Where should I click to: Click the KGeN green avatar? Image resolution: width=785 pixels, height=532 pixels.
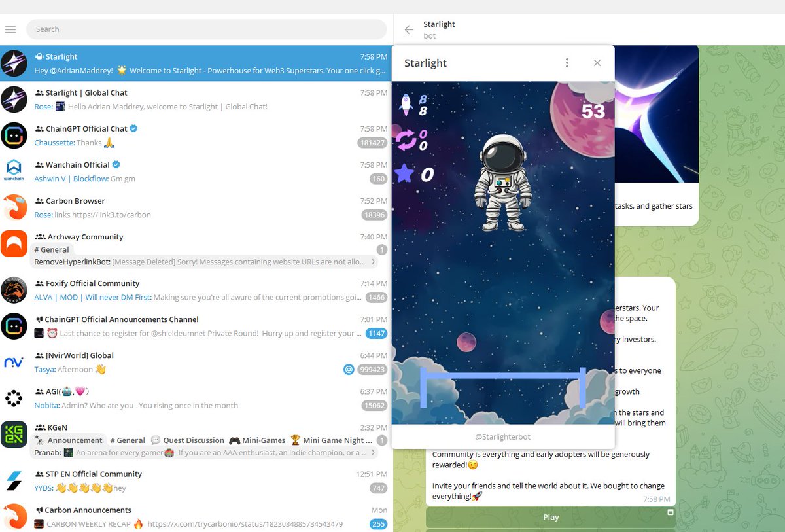[14, 434]
